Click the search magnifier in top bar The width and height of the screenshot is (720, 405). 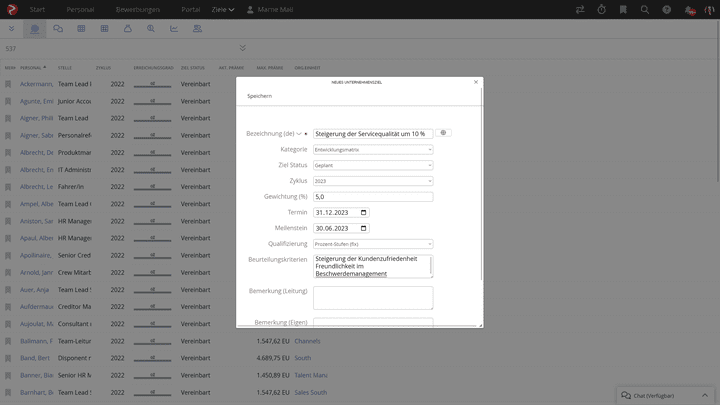(645, 9)
